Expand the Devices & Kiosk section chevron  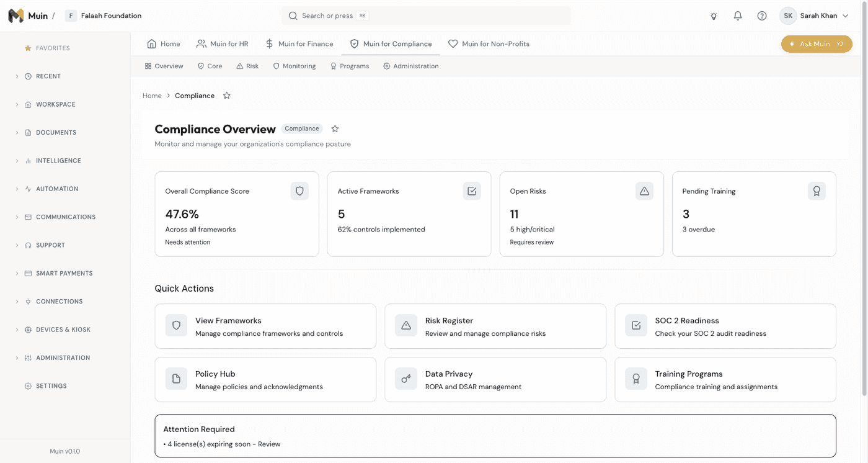(17, 330)
